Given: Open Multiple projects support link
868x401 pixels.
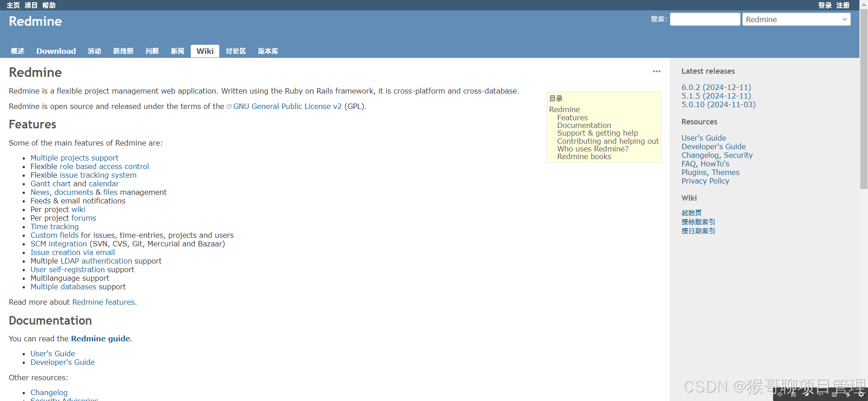Looking at the screenshot, I should 75,158.
